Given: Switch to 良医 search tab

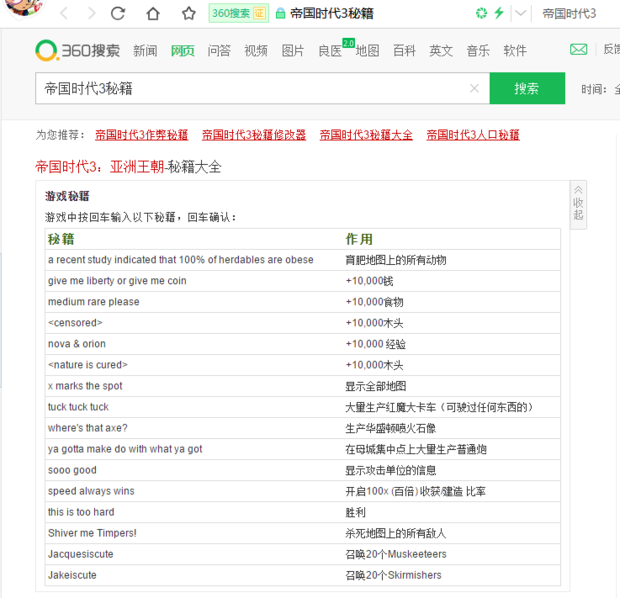Looking at the screenshot, I should coord(331,51).
